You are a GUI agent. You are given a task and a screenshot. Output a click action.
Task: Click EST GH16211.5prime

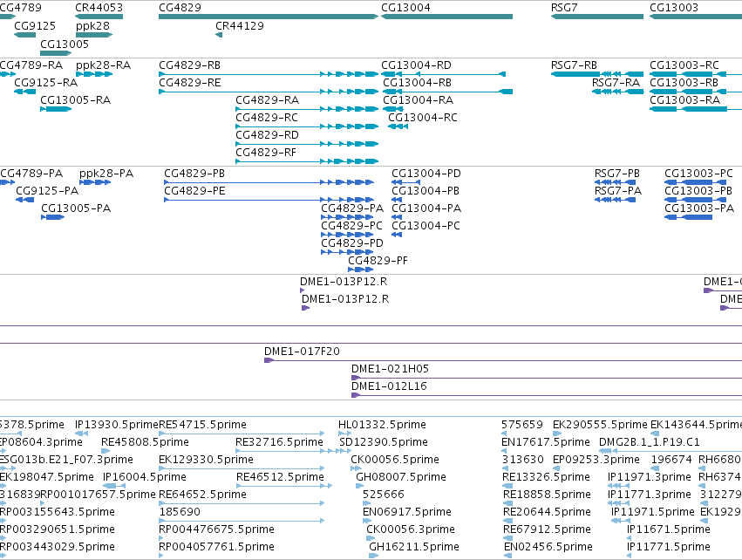coord(373,556)
